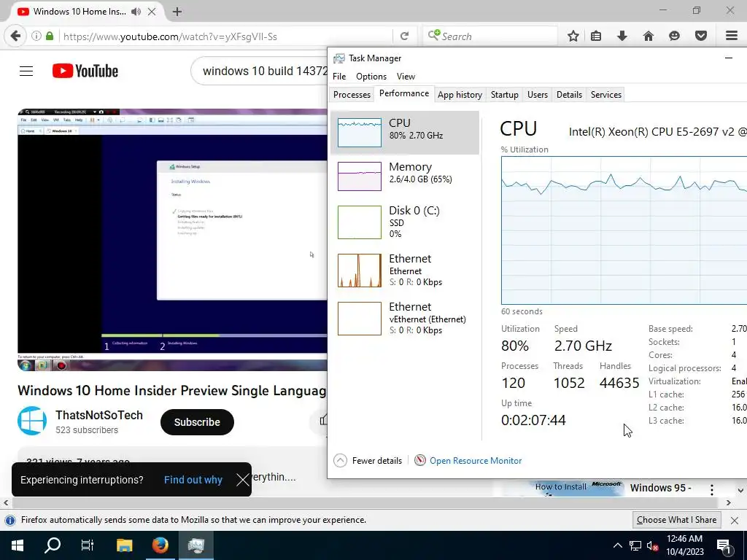Switch to Startup tab
The width and height of the screenshot is (747, 560).
point(505,94)
